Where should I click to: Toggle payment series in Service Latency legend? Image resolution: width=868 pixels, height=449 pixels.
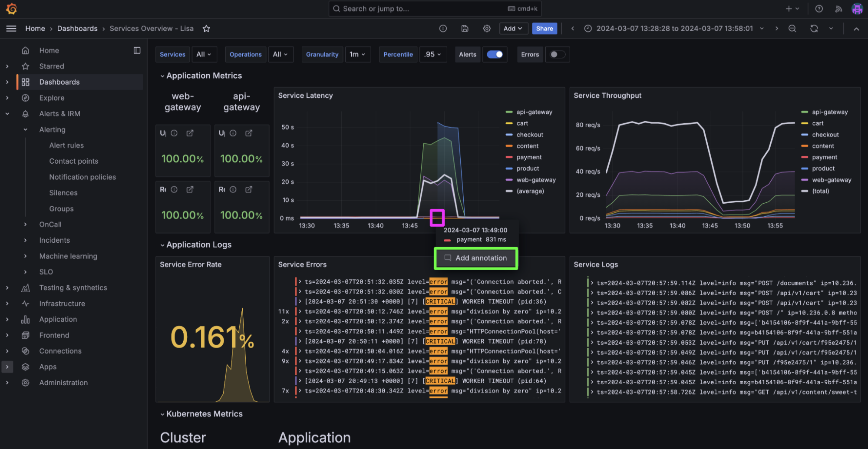(x=528, y=157)
